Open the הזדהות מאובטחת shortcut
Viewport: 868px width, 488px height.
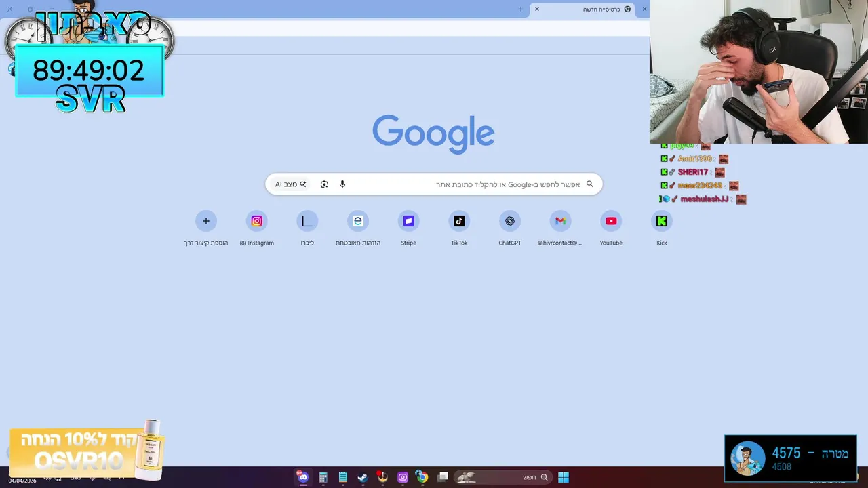coord(358,228)
